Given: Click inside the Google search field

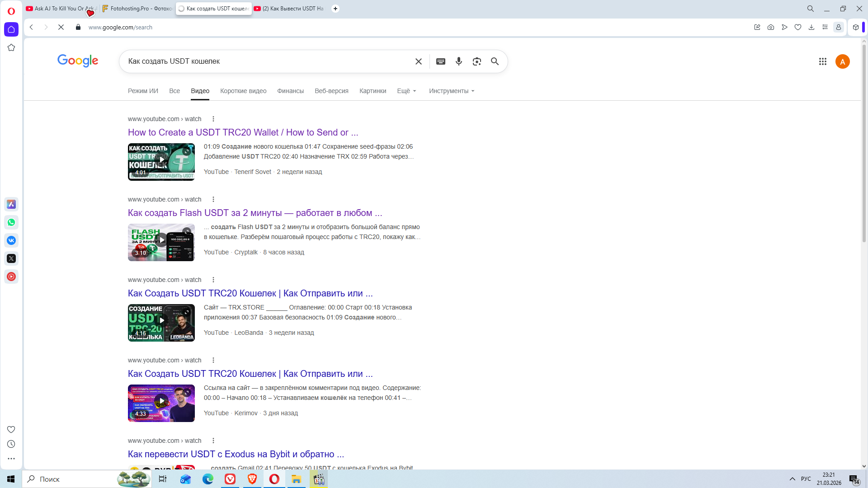Looking at the screenshot, I should [x=267, y=61].
